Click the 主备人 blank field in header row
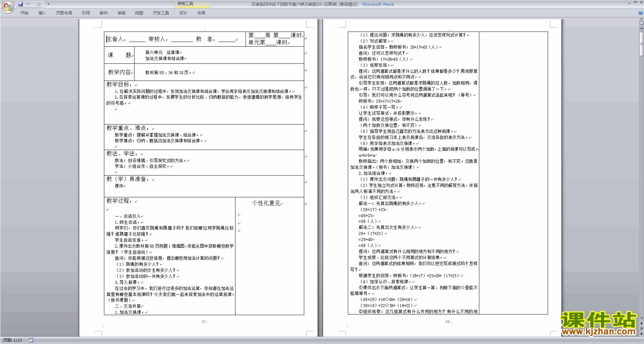 coord(137,39)
